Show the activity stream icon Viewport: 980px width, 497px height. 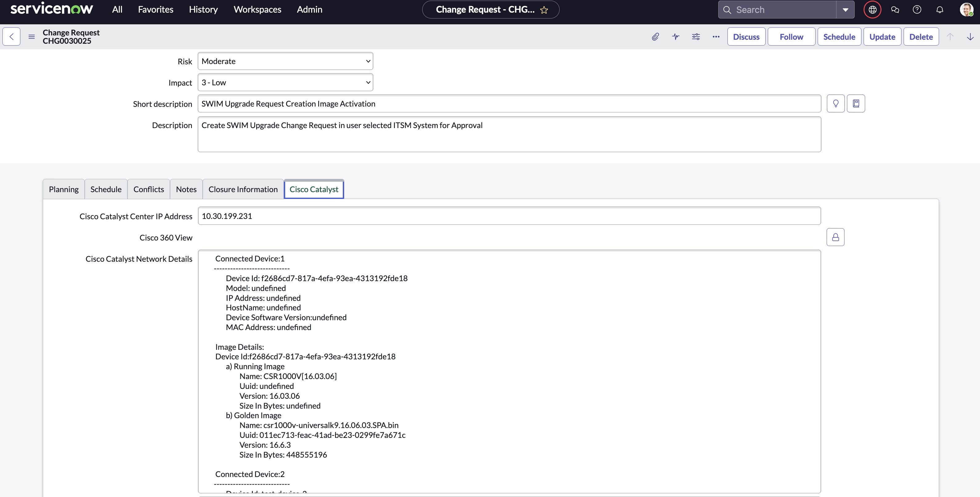point(676,37)
